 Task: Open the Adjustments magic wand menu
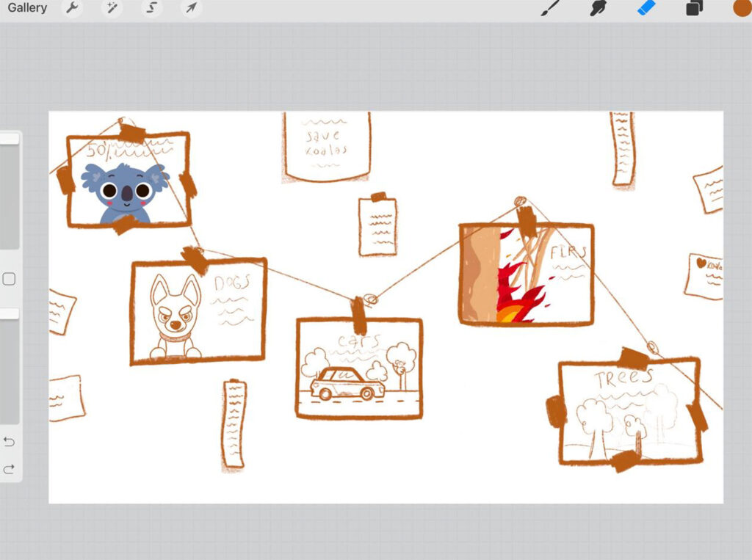pos(112,8)
